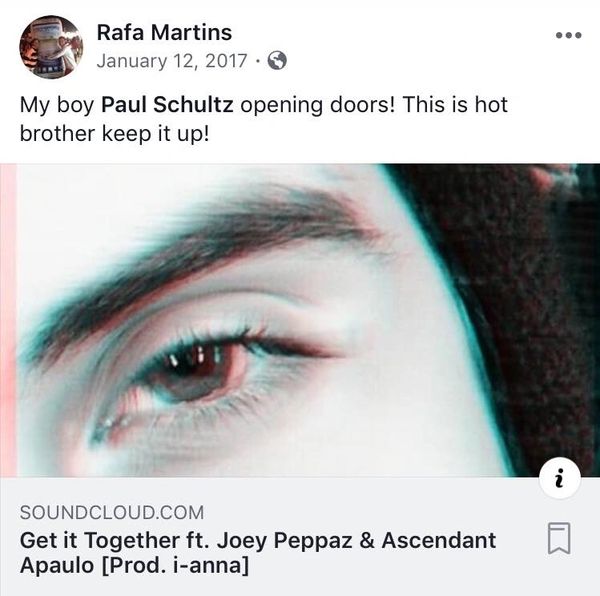The image size is (600, 596).
Task: Click Rafa Martins' profile picture
Action: tap(51, 46)
